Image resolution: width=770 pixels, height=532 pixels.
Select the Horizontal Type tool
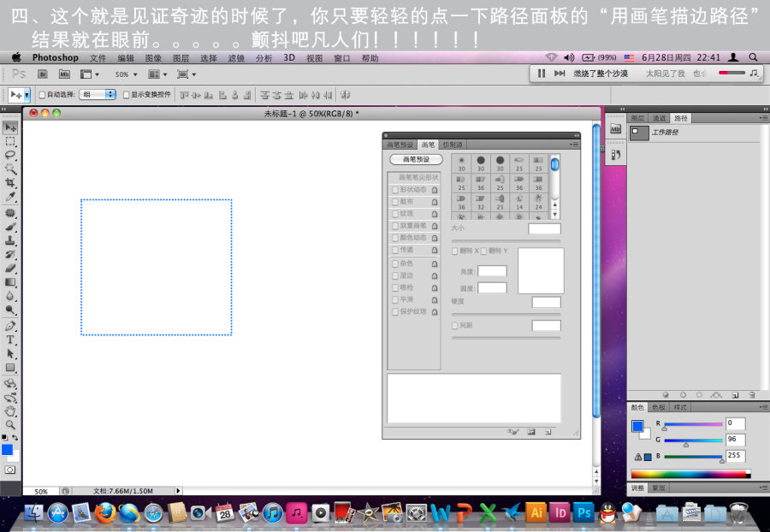[x=10, y=340]
